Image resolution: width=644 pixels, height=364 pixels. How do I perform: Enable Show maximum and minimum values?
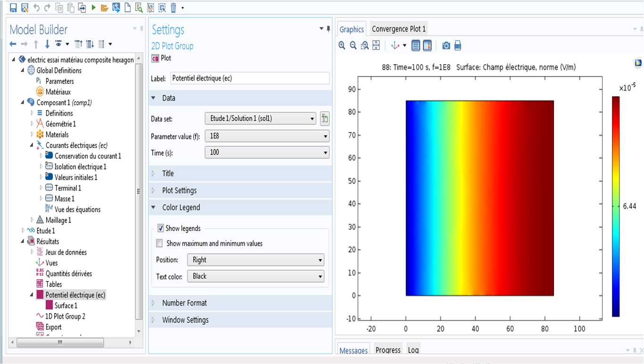click(159, 244)
